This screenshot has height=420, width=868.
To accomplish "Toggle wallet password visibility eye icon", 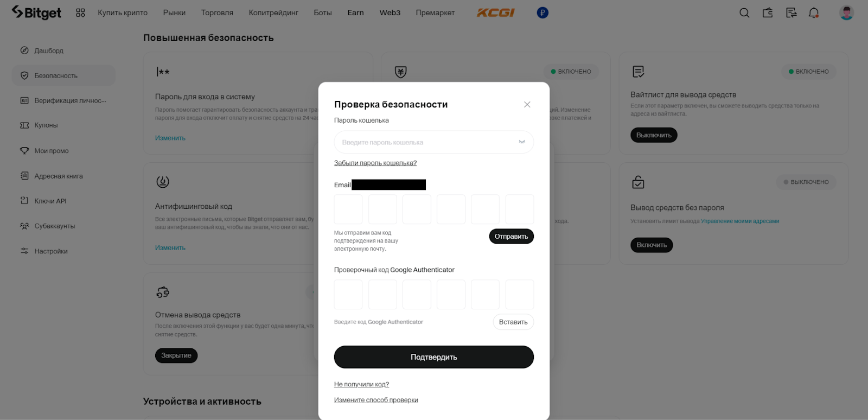I will [x=522, y=142].
